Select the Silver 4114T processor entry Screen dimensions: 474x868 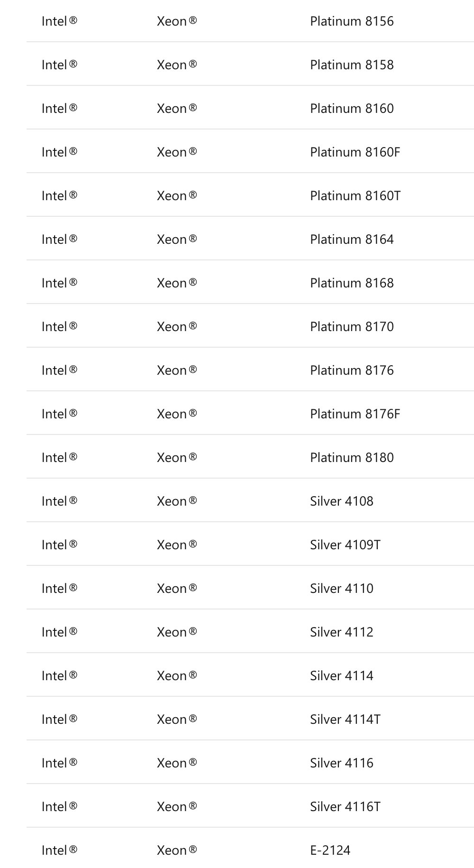[345, 720]
